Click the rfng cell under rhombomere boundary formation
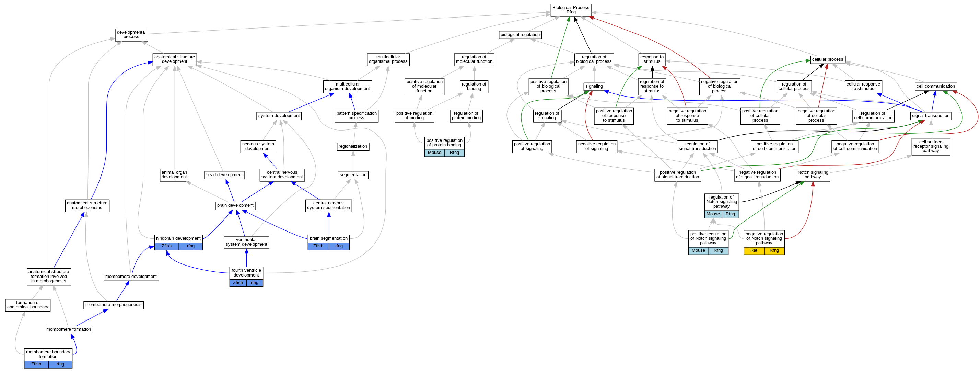 pos(60,364)
